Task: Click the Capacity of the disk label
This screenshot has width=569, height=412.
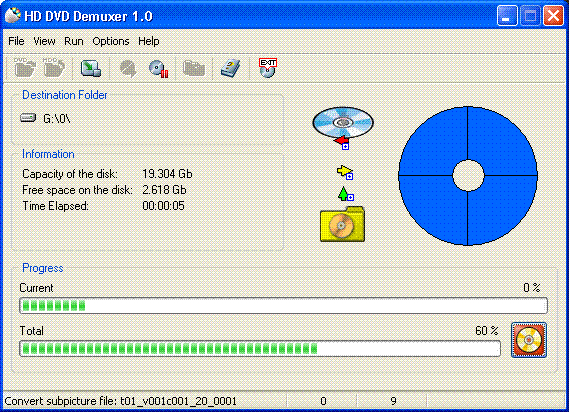Action: point(70,174)
